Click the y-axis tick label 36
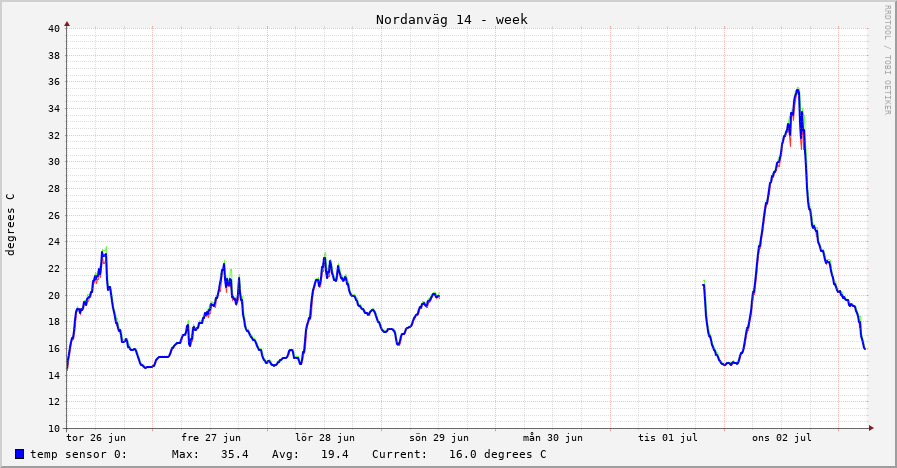The width and height of the screenshot is (897, 468). click(x=54, y=82)
